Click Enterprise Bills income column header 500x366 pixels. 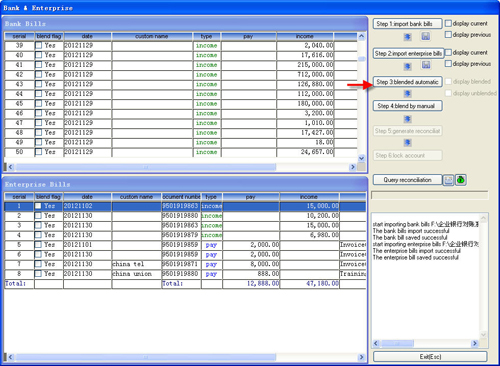coord(309,197)
